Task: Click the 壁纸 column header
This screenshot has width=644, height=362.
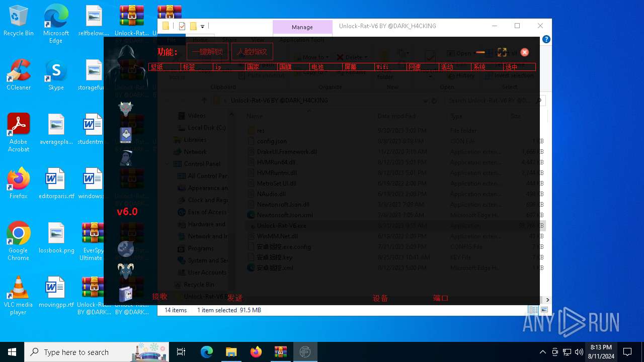Action: point(165,67)
